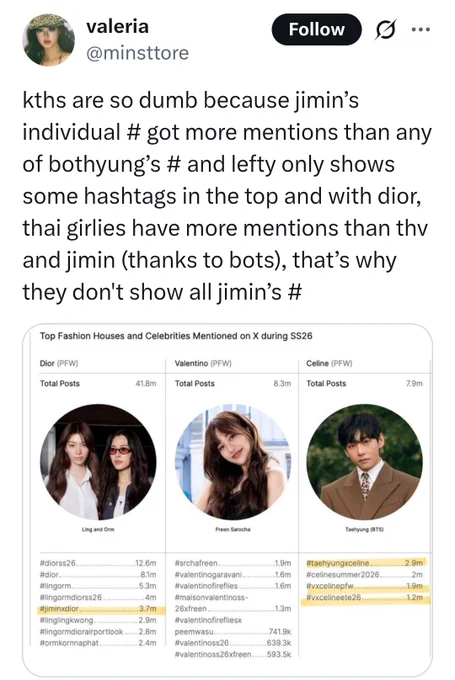Viewport: 455px width, 680px height.
Task: Click the Ling and Orm circular photo
Action: (x=98, y=462)
